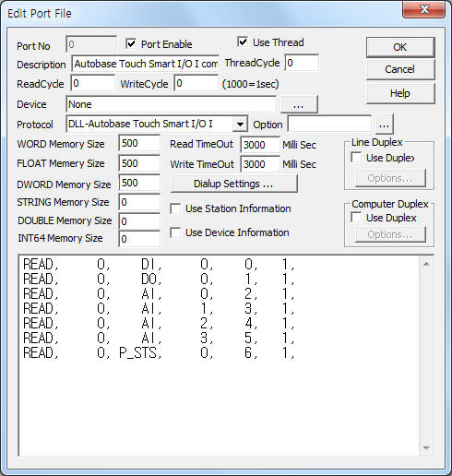Click the OK button
This screenshot has width=452, height=476.
pyautogui.click(x=400, y=47)
